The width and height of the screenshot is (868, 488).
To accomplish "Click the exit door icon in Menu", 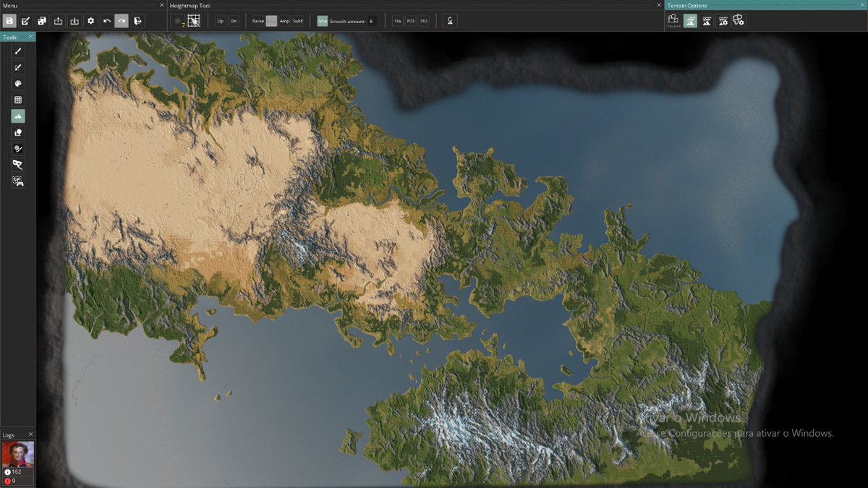I will click(137, 21).
